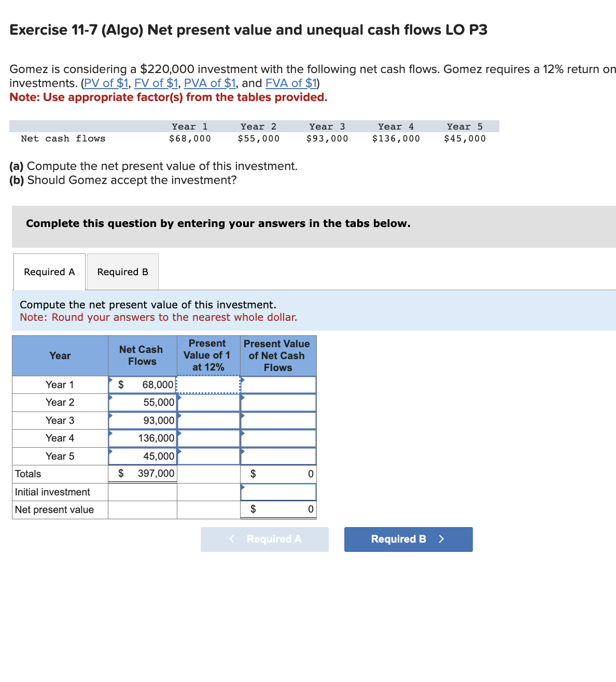Click the $136,000 Year 4 value in top table
The height and width of the screenshot is (682, 616).
point(396,138)
